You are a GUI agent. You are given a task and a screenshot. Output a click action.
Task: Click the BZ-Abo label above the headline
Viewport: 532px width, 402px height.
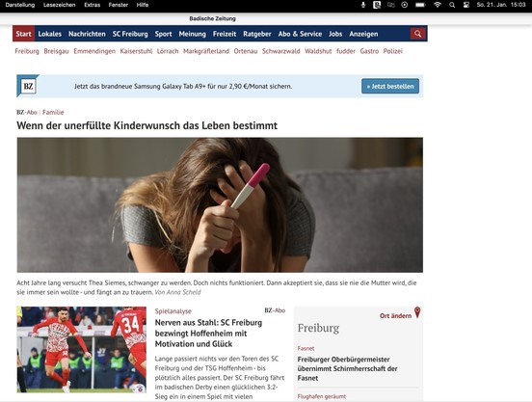coord(27,112)
